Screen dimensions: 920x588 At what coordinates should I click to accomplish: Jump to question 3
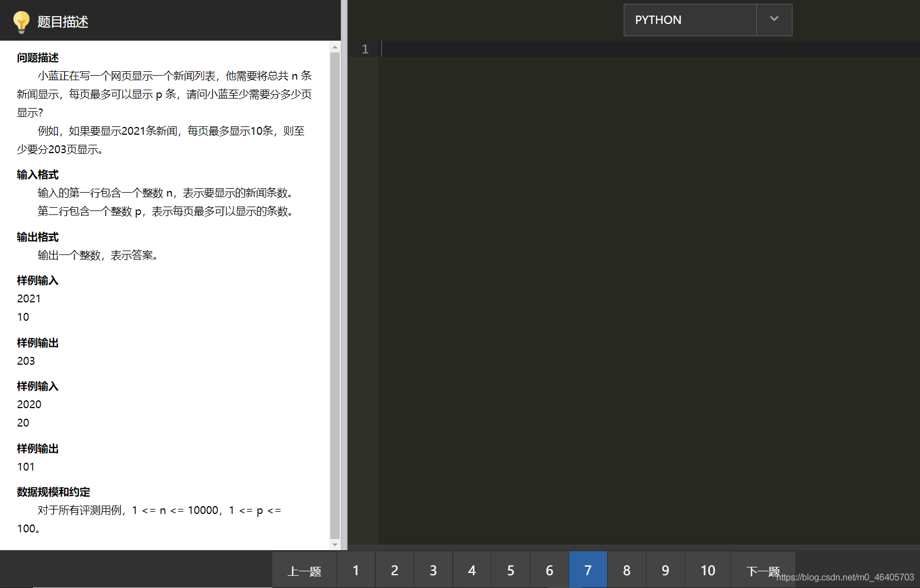[x=433, y=570]
